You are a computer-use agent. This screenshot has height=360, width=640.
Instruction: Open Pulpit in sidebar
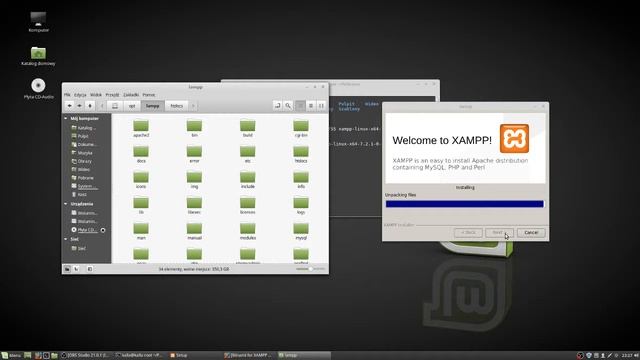click(x=80, y=136)
